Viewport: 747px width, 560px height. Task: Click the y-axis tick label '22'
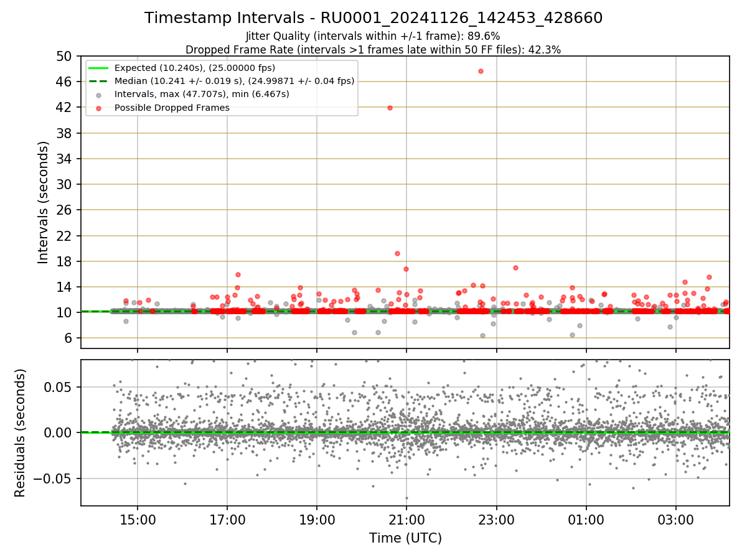tap(64, 236)
